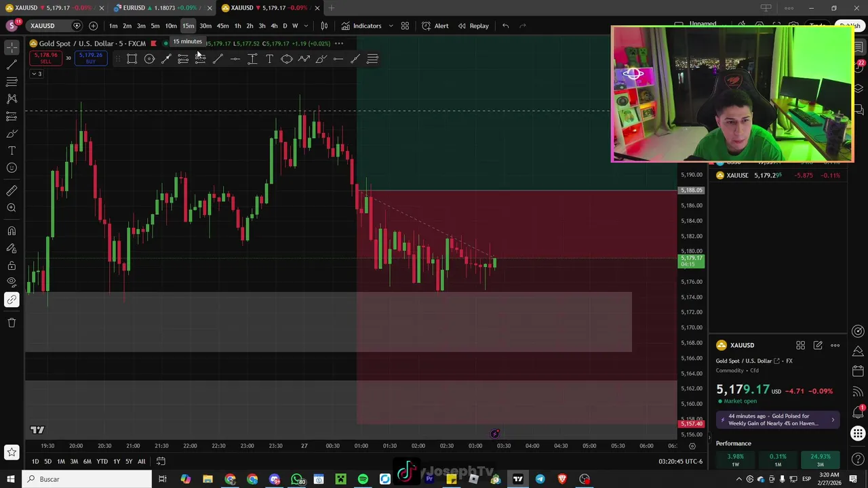
Task: Activate the zoom in tool
Action: coord(12,208)
